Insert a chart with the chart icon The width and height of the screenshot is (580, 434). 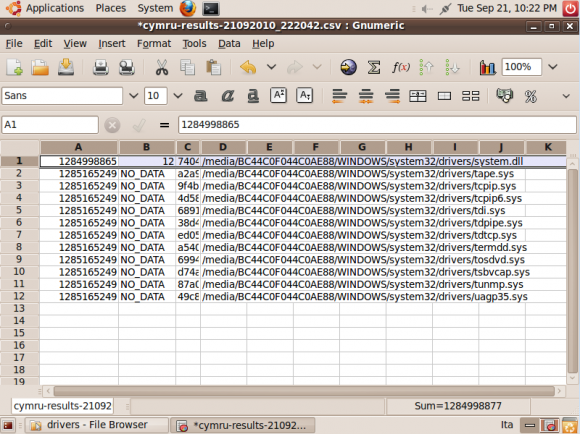coord(487,67)
